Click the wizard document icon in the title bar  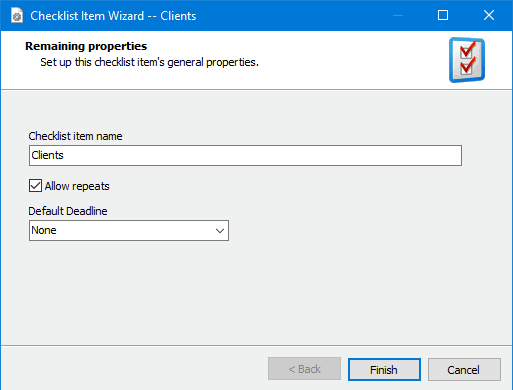17,16
